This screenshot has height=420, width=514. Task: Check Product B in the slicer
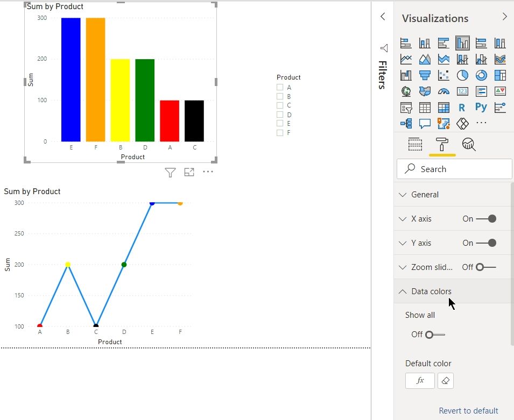[x=280, y=96]
